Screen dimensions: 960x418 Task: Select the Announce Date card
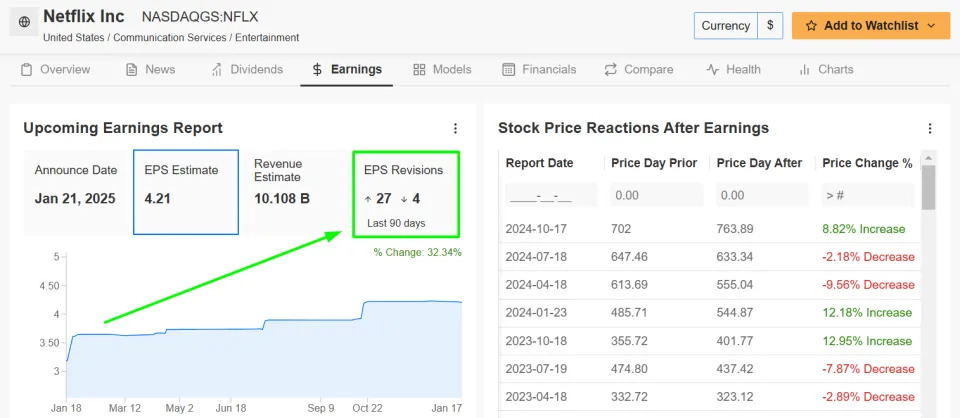tap(76, 192)
